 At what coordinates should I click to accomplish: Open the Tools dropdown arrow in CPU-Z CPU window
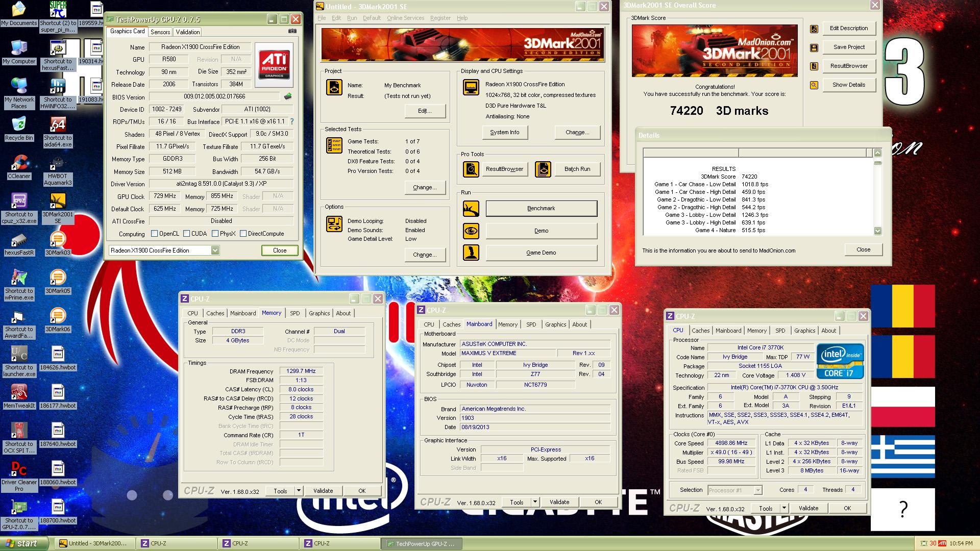tap(784, 508)
